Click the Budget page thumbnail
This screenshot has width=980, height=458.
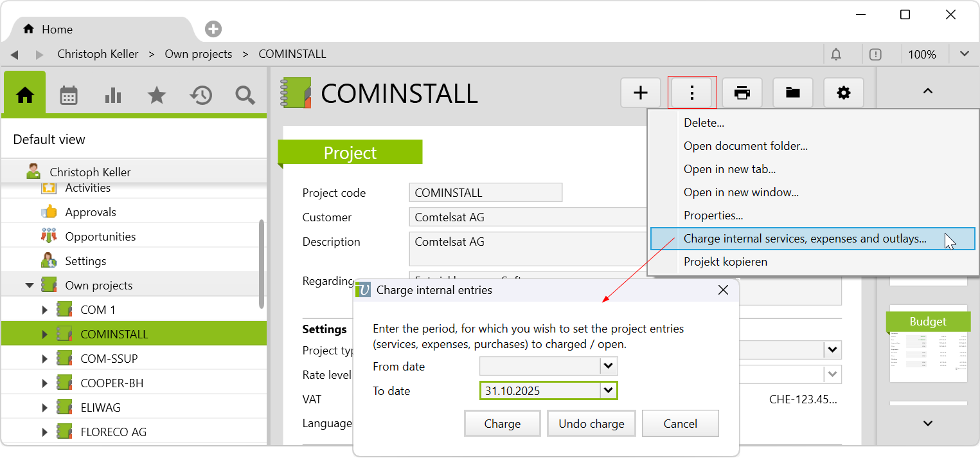(x=928, y=347)
